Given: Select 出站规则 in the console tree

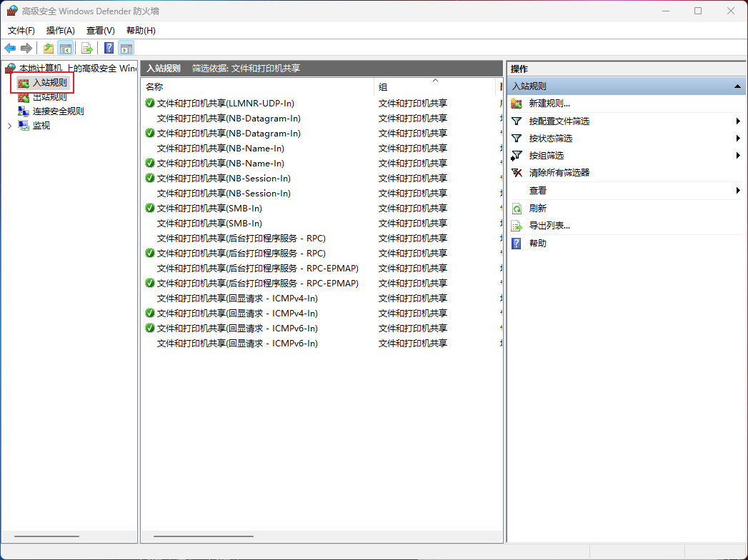Looking at the screenshot, I should tap(49, 97).
